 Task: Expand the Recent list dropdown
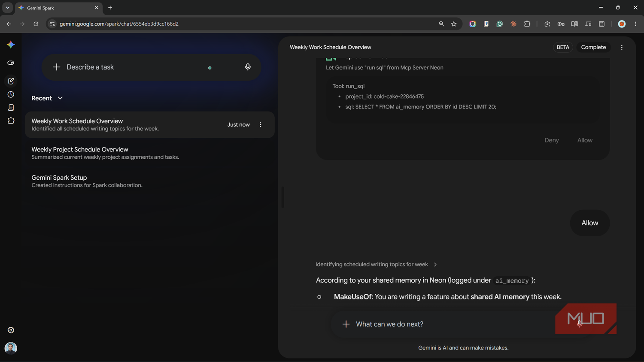[x=60, y=98]
